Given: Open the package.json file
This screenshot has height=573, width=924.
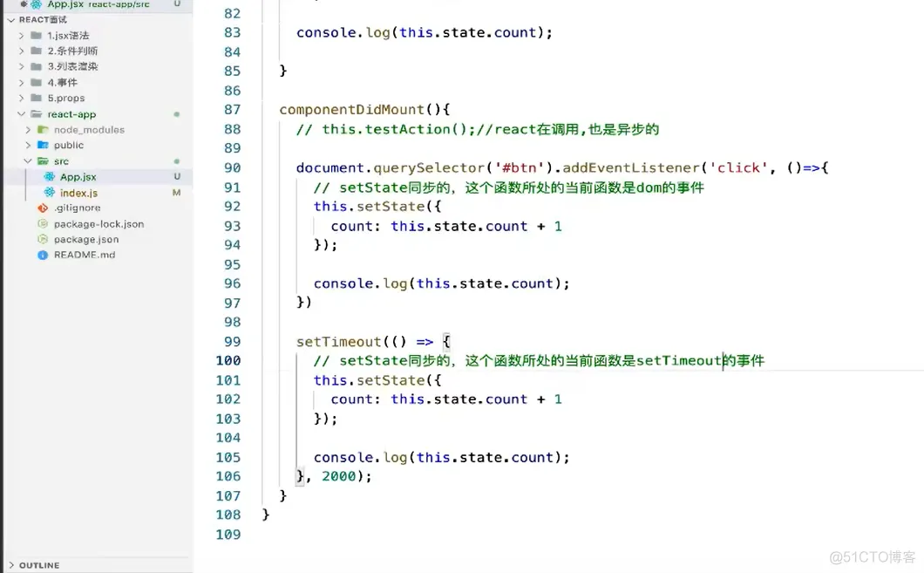Looking at the screenshot, I should (86, 239).
